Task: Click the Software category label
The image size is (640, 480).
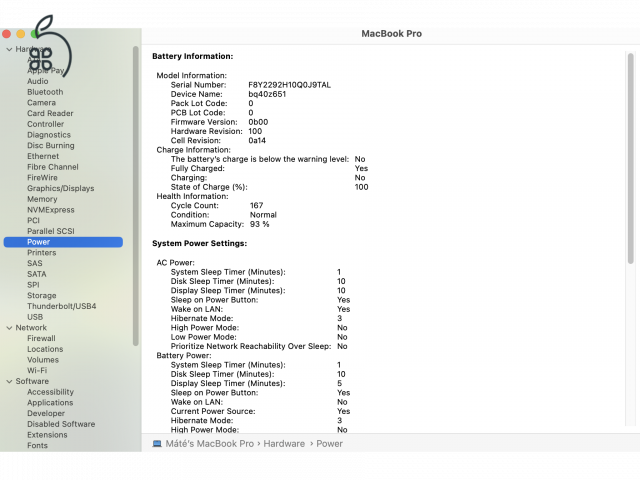Action: pyautogui.click(x=32, y=381)
